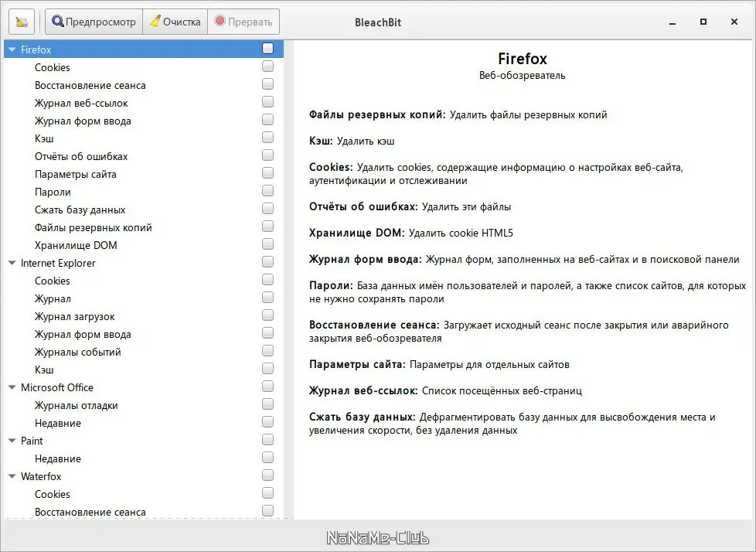This screenshot has height=552, width=756.
Task: Close the BleachBit window
Action: pyautogui.click(x=734, y=22)
